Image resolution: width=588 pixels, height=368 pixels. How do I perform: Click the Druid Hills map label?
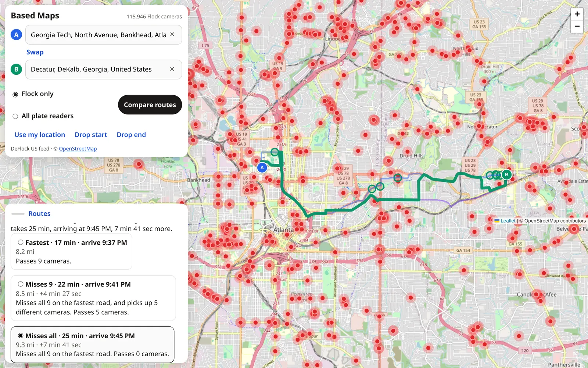(412, 156)
